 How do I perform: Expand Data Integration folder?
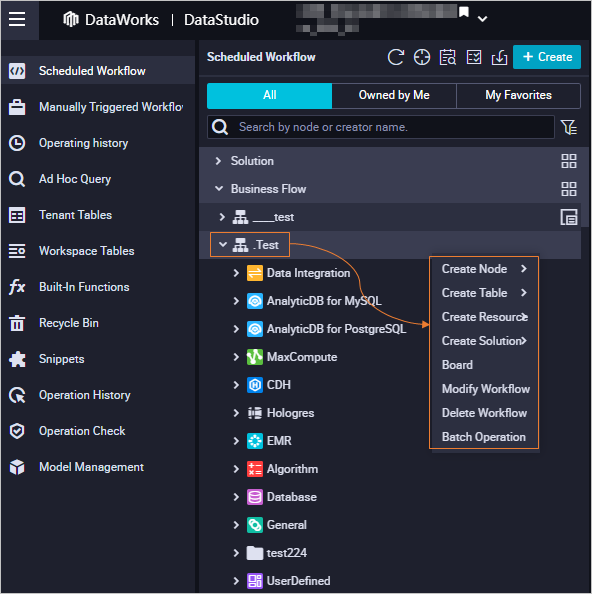point(236,273)
